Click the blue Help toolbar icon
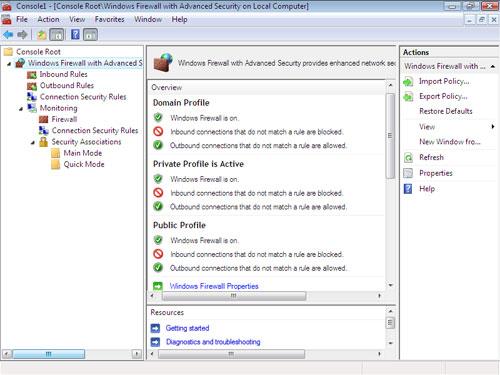Viewport: 500px width, 375px height. (x=76, y=34)
